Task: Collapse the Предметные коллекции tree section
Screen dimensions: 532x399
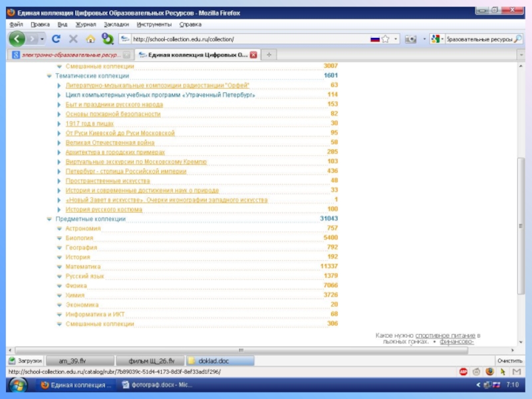Action: (49, 219)
